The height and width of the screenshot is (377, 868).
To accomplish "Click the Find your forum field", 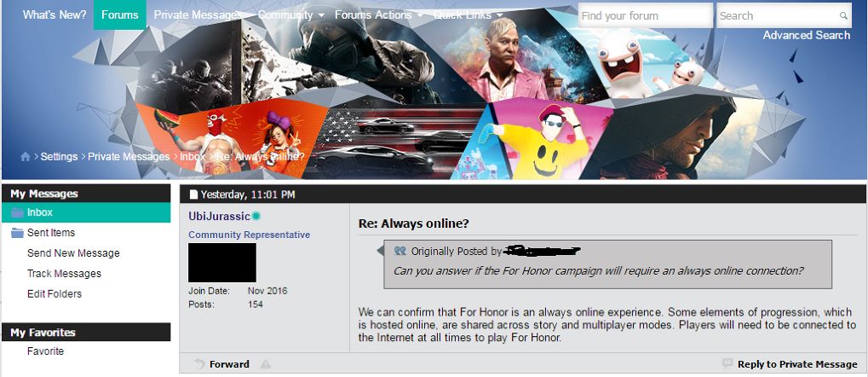I will point(646,15).
